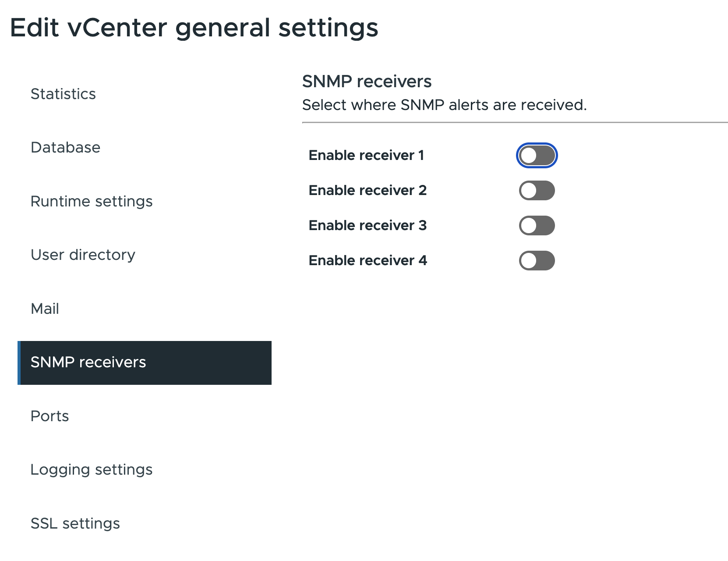
Task: Enable the receiver 1 toggle switch
Action: (537, 156)
